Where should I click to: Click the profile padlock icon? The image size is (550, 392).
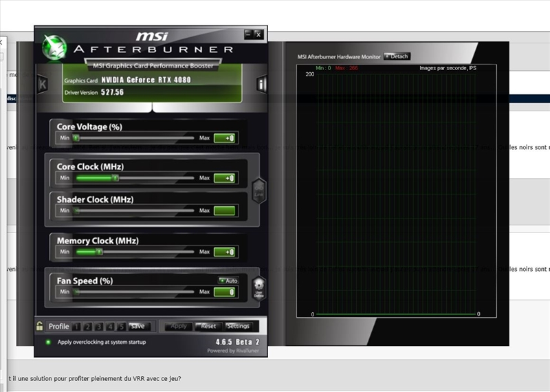coord(41,326)
